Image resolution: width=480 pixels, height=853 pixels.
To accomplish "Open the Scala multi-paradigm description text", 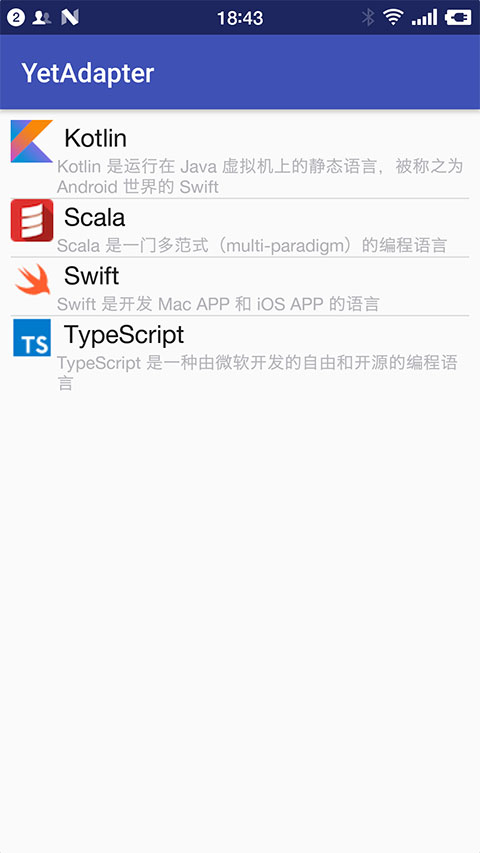I will point(252,245).
